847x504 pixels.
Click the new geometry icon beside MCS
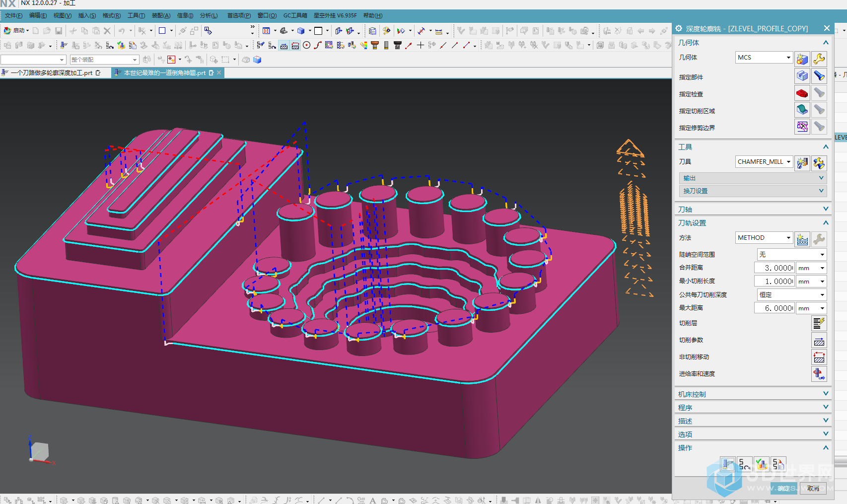coord(802,59)
